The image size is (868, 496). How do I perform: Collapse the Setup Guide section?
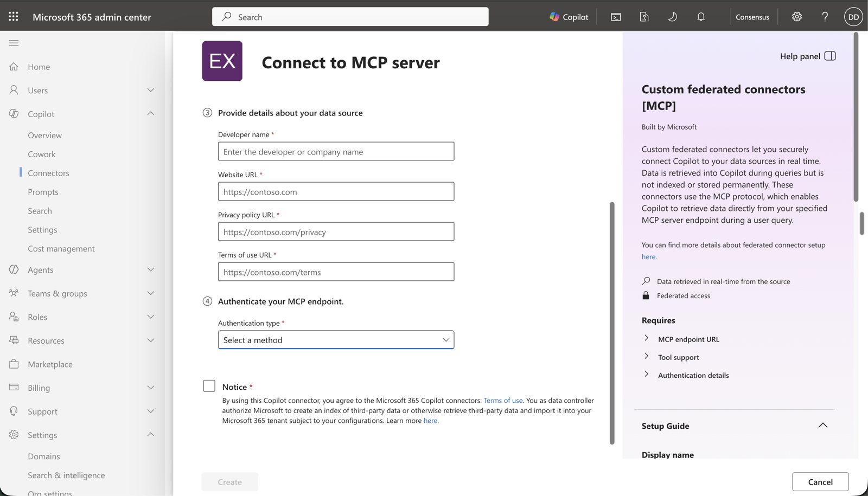click(x=822, y=426)
